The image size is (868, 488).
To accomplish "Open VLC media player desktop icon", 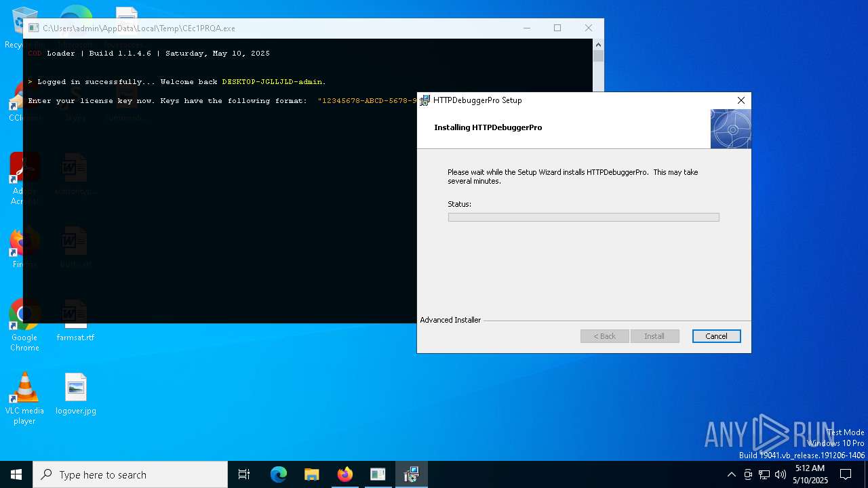I will pos(24,399).
